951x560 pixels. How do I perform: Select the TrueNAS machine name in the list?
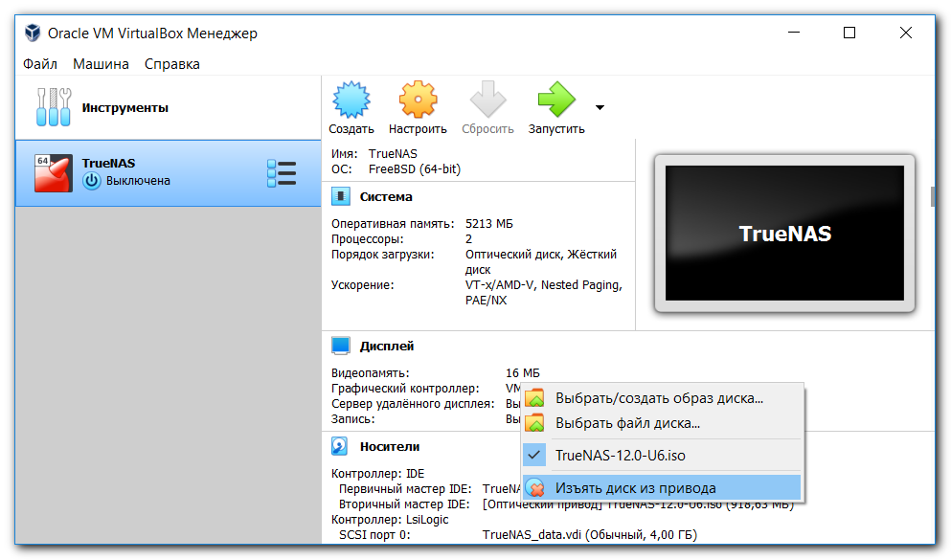[x=108, y=163]
